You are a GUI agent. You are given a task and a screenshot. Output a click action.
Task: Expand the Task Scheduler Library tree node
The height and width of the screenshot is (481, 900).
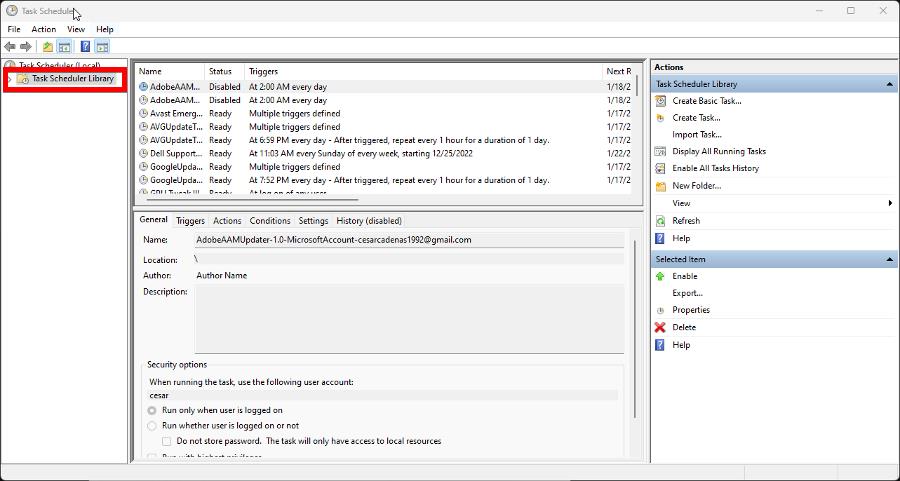tap(10, 79)
